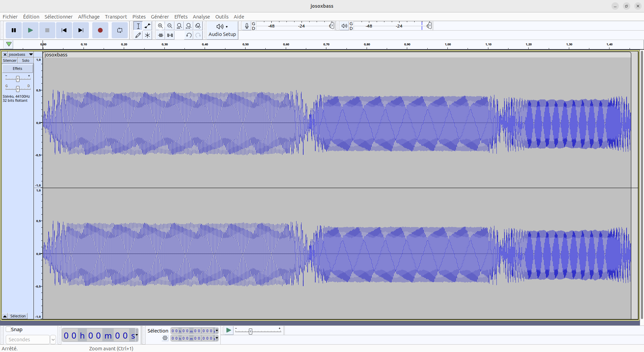Adjust the playback speed slider
The height and width of the screenshot is (352, 644).
pos(250,331)
